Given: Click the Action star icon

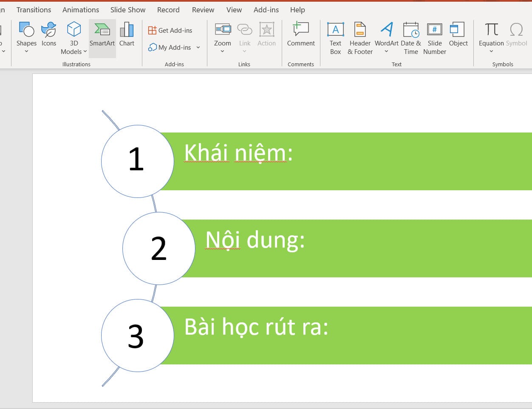Looking at the screenshot, I should click(x=266, y=29).
